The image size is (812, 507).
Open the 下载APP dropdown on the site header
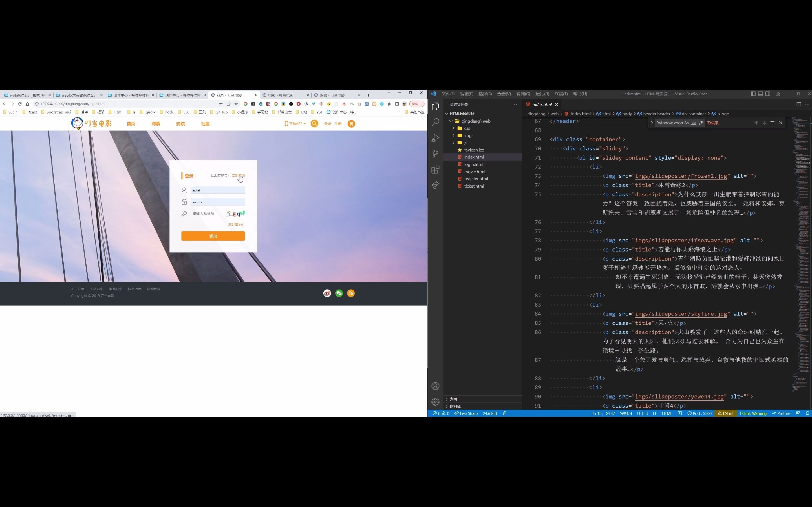click(295, 123)
